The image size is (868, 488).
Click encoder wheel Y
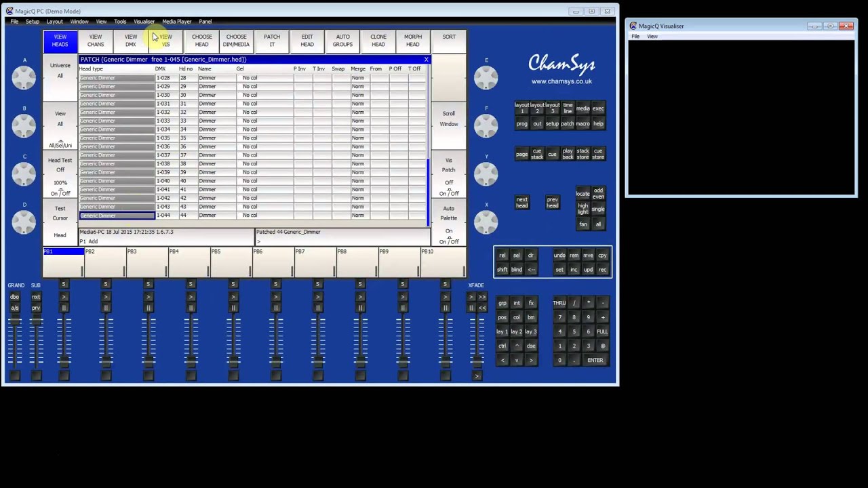[x=486, y=174]
